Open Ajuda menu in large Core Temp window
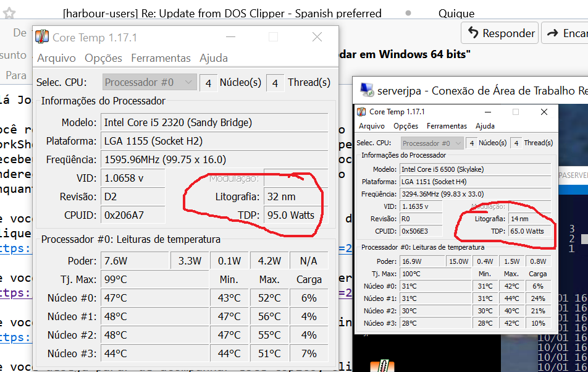Viewport: 588px width, 372px height. point(213,58)
